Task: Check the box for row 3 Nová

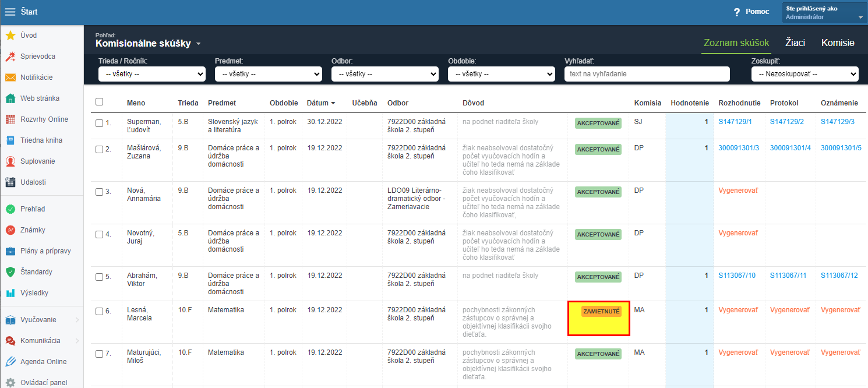Action: coord(99,192)
